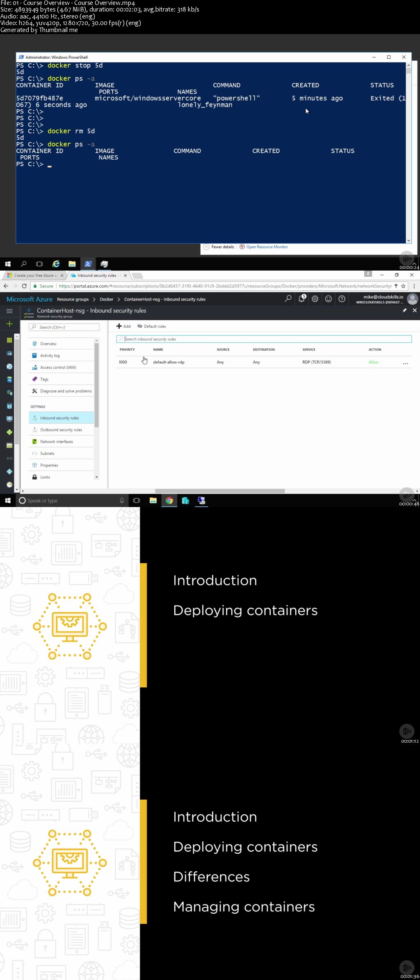Click Azure portal search magnifier
The height and width of the screenshot is (980, 420).
[x=288, y=299]
